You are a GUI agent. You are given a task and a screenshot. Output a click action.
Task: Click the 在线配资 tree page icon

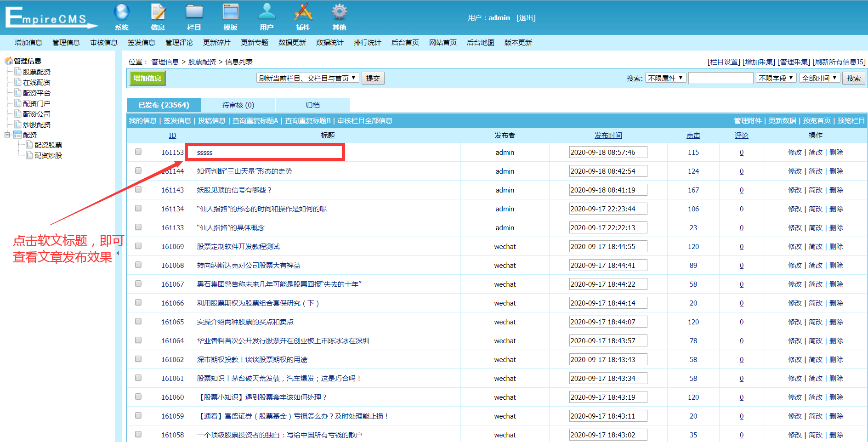18,82
